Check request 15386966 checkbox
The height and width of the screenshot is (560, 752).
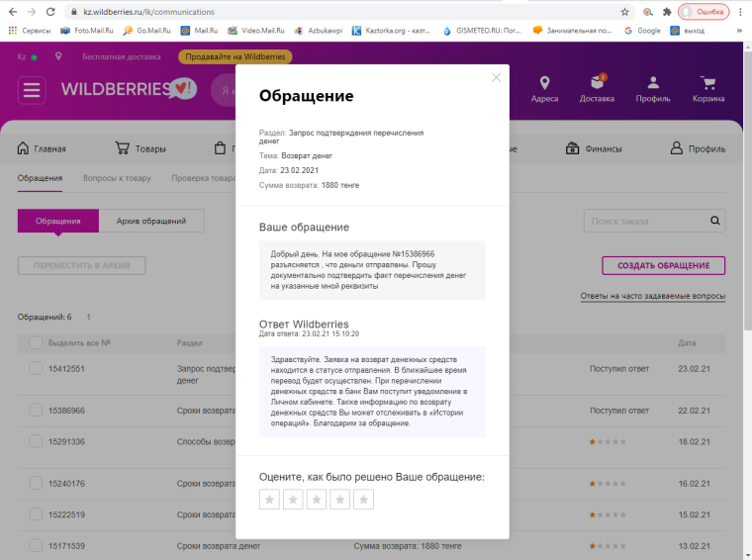click(36, 410)
